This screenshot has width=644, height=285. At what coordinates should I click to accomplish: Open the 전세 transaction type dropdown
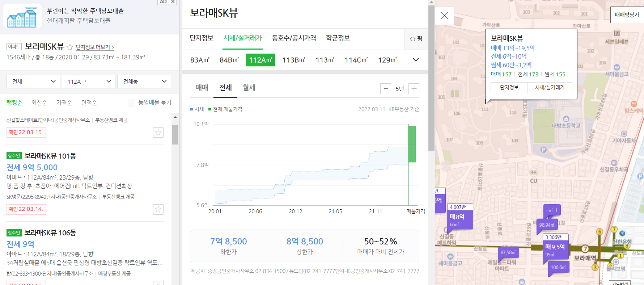click(33, 81)
